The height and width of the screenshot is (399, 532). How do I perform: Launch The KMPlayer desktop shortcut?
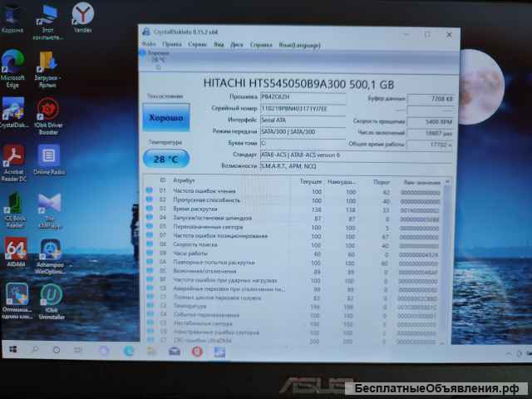pyautogui.click(x=50, y=210)
